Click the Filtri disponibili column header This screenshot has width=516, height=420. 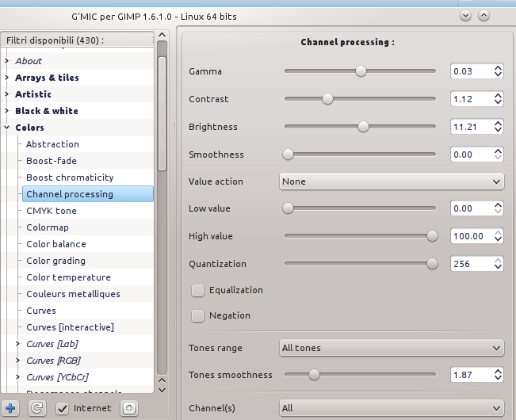[78, 40]
